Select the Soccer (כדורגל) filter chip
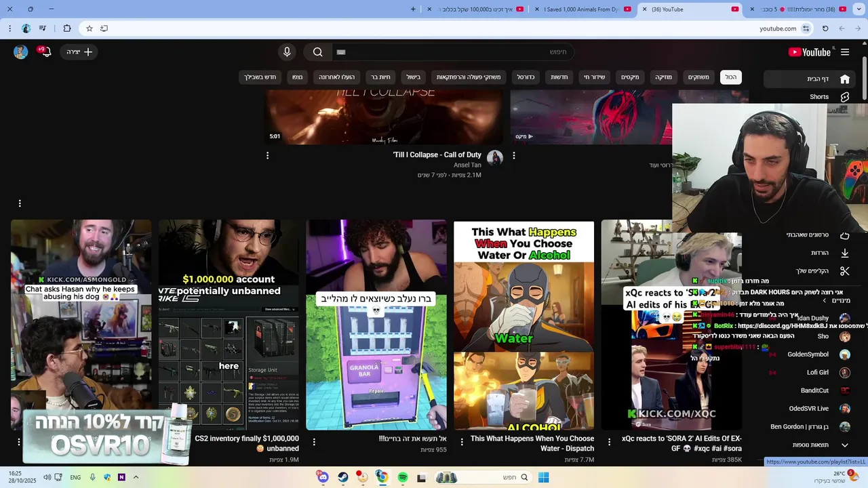The height and width of the screenshot is (488, 868). pyautogui.click(x=526, y=77)
